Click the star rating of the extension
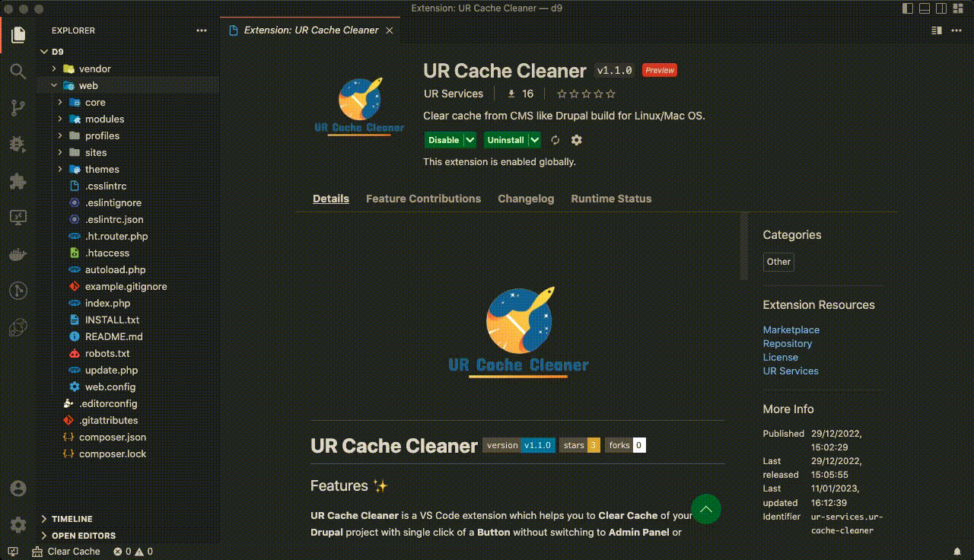 click(586, 94)
